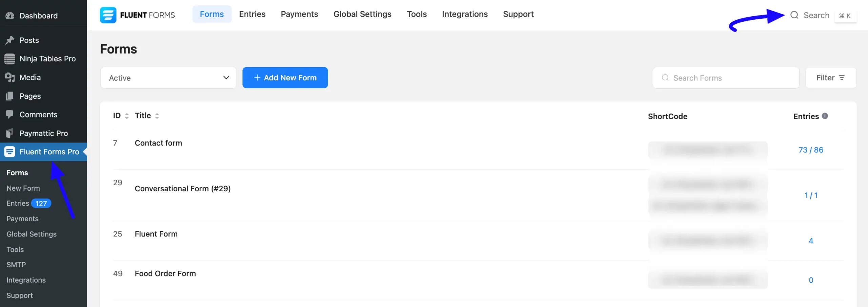Click the Add New Form button

[285, 78]
